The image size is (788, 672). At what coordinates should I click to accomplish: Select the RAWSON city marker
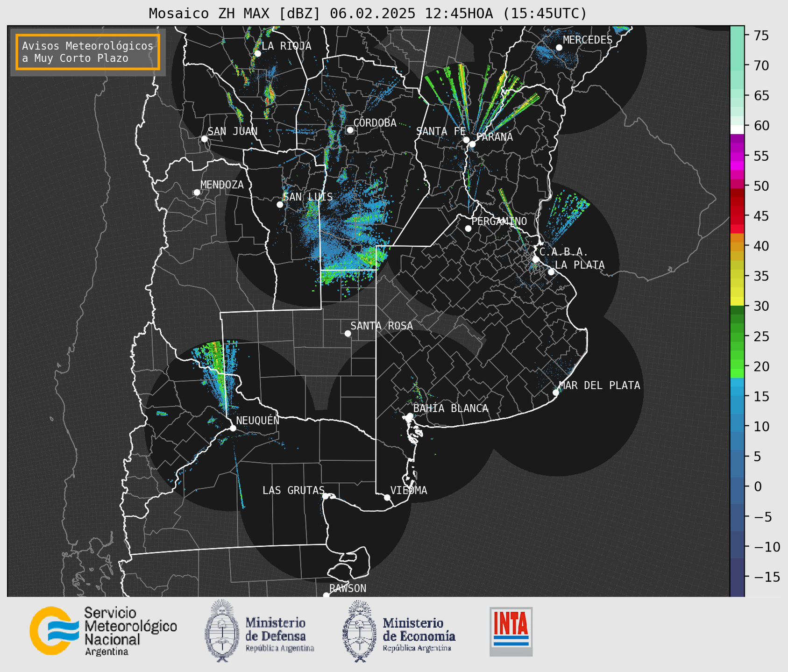pyautogui.click(x=326, y=595)
